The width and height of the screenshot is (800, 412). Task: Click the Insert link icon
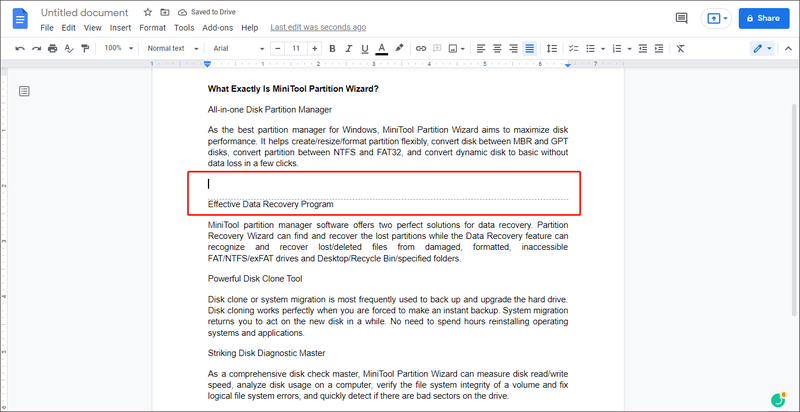pos(420,48)
